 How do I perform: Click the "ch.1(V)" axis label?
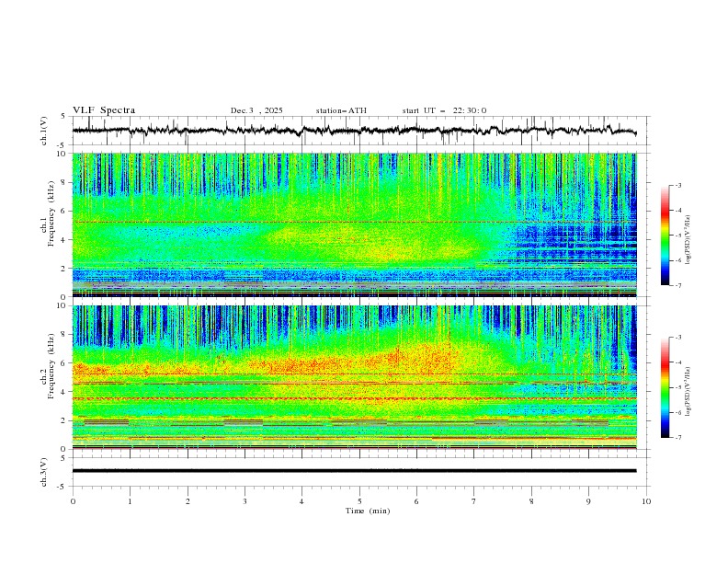click(44, 131)
